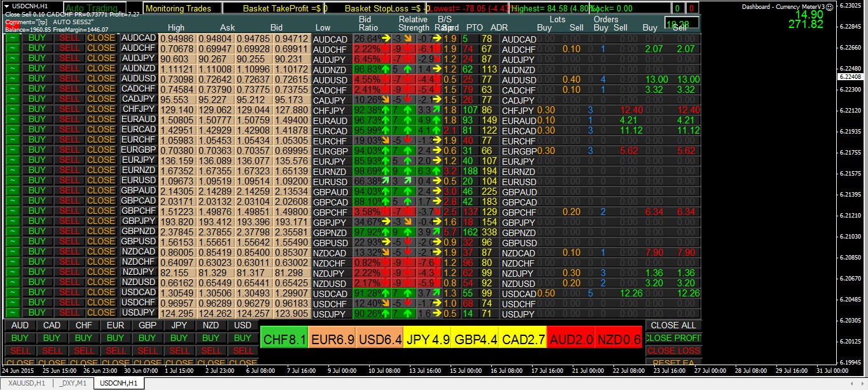Screen dimensions: 868x390
Task: Click the CLOSE PROFIT button
Action: click(673, 338)
